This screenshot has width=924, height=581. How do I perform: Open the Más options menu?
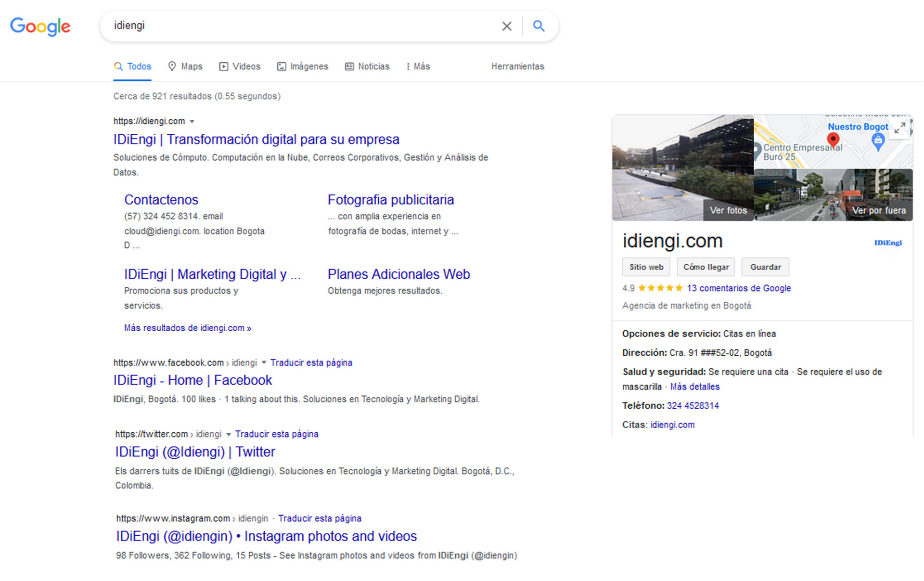(418, 66)
